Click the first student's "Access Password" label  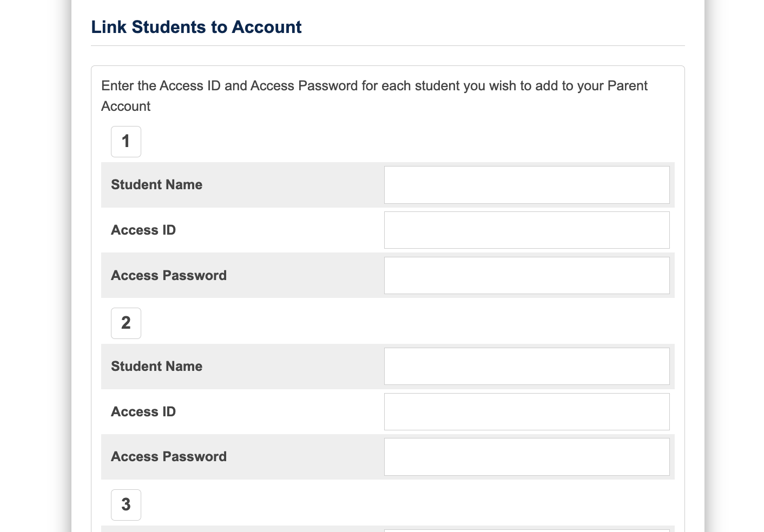coord(169,276)
